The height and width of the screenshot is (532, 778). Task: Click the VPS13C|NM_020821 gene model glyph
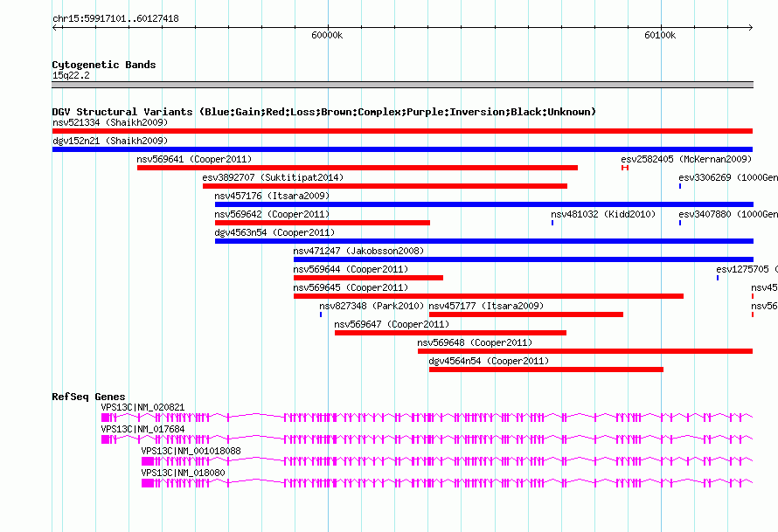tap(427, 418)
